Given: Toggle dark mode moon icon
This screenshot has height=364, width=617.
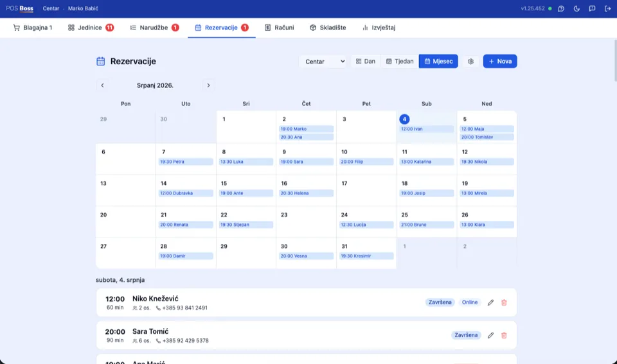Looking at the screenshot, I should click(x=577, y=8).
